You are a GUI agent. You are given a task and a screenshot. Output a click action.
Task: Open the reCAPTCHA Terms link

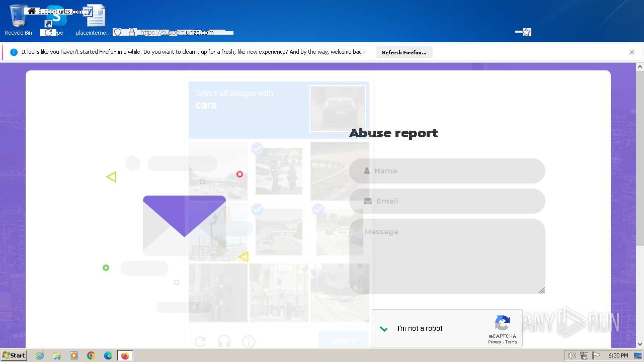(x=511, y=342)
